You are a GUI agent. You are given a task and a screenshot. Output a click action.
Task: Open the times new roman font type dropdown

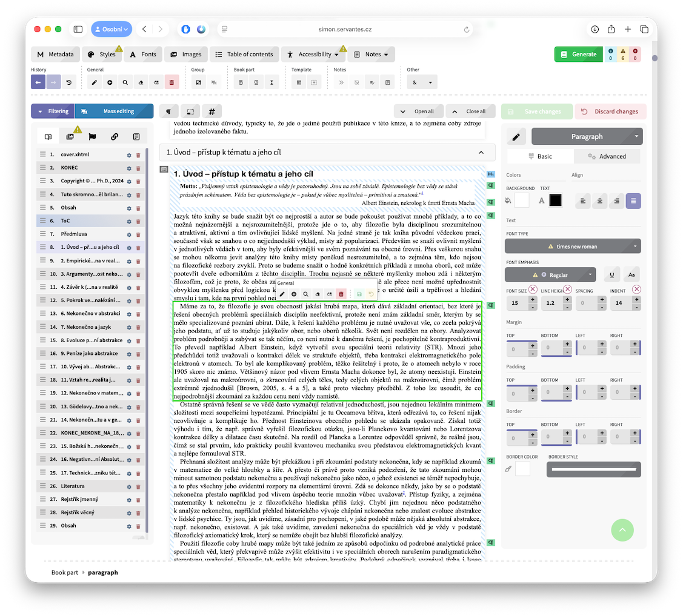pos(573,247)
